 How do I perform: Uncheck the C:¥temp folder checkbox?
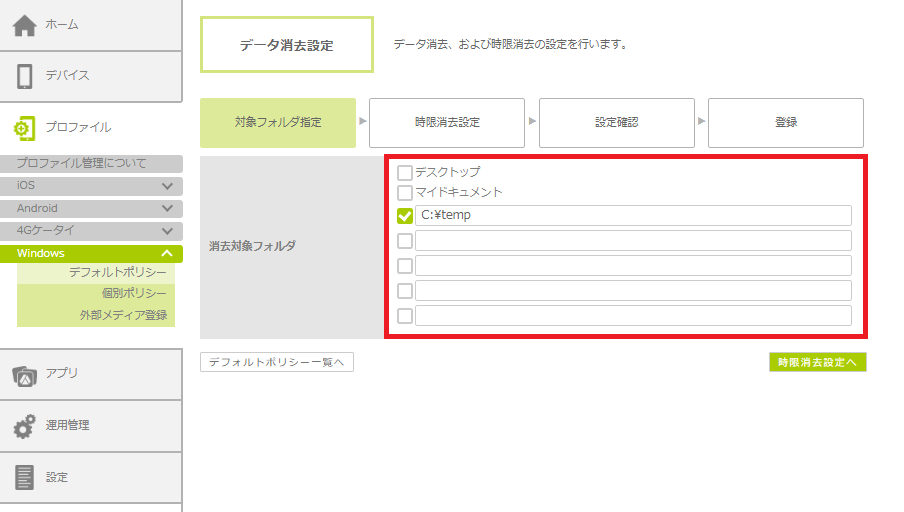pyautogui.click(x=405, y=216)
